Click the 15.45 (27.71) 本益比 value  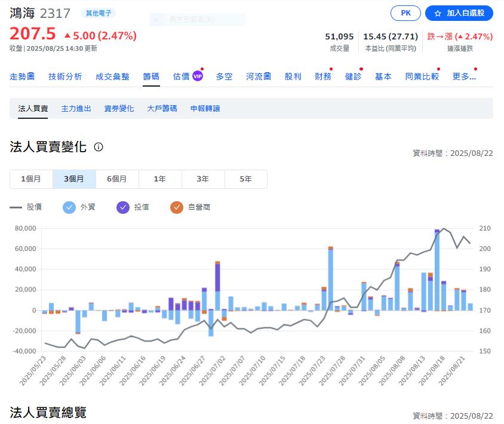click(391, 36)
